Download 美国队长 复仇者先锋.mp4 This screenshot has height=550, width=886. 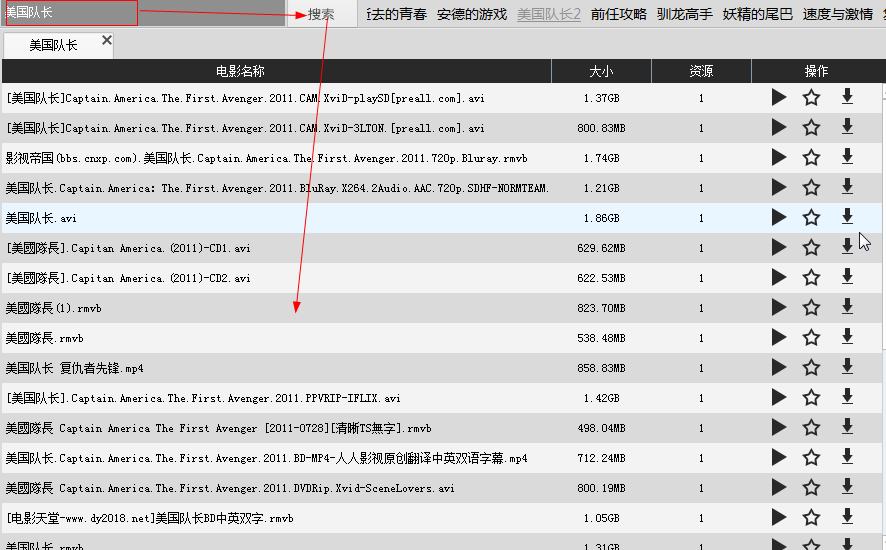pyautogui.click(x=847, y=367)
